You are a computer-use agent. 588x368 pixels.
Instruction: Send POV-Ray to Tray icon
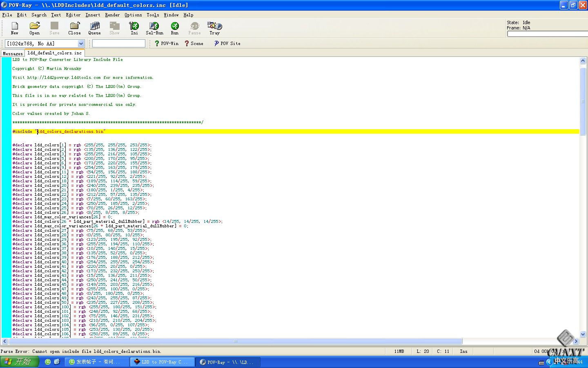coord(214,28)
